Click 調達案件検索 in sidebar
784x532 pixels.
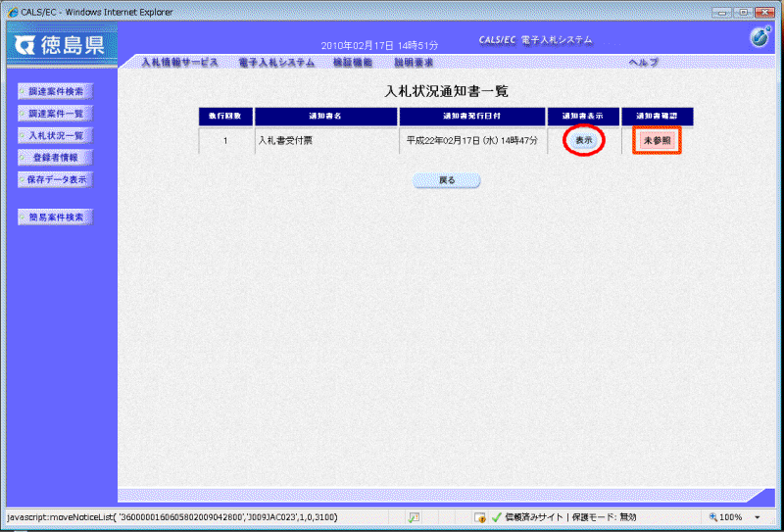[56, 91]
